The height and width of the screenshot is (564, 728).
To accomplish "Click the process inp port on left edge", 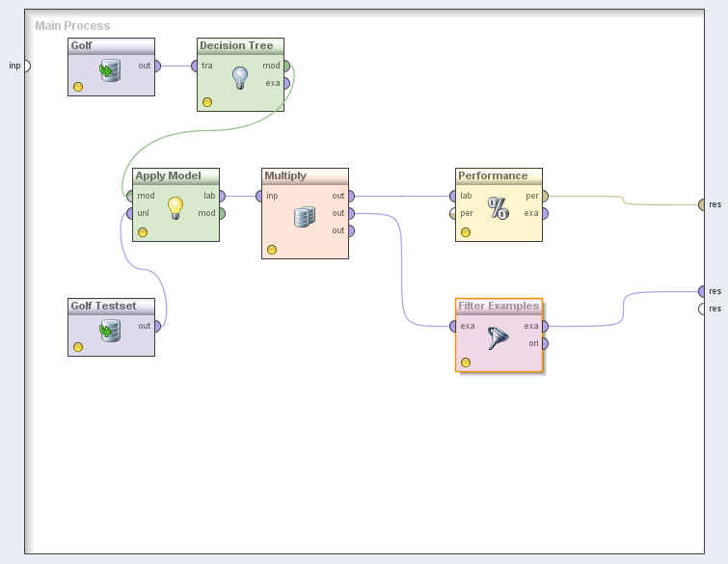I will tap(26, 66).
